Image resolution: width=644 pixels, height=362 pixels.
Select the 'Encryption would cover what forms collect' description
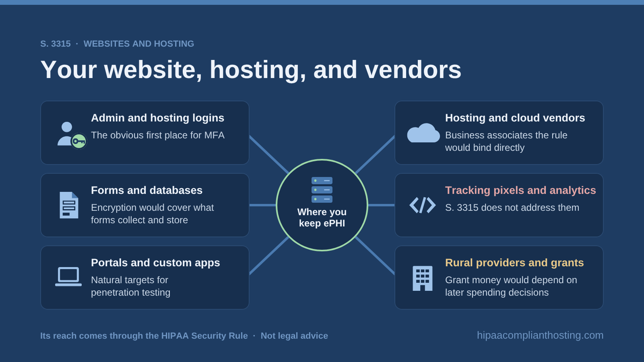coord(152,214)
